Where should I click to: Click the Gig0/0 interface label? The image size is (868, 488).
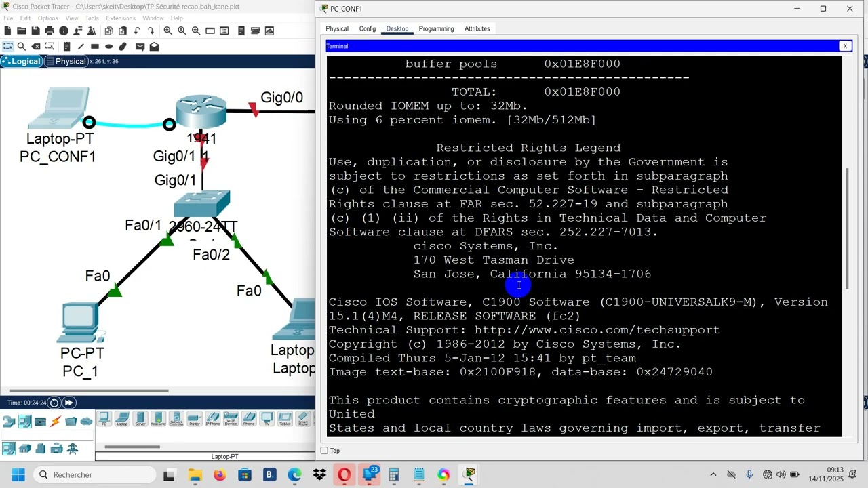[281, 98]
